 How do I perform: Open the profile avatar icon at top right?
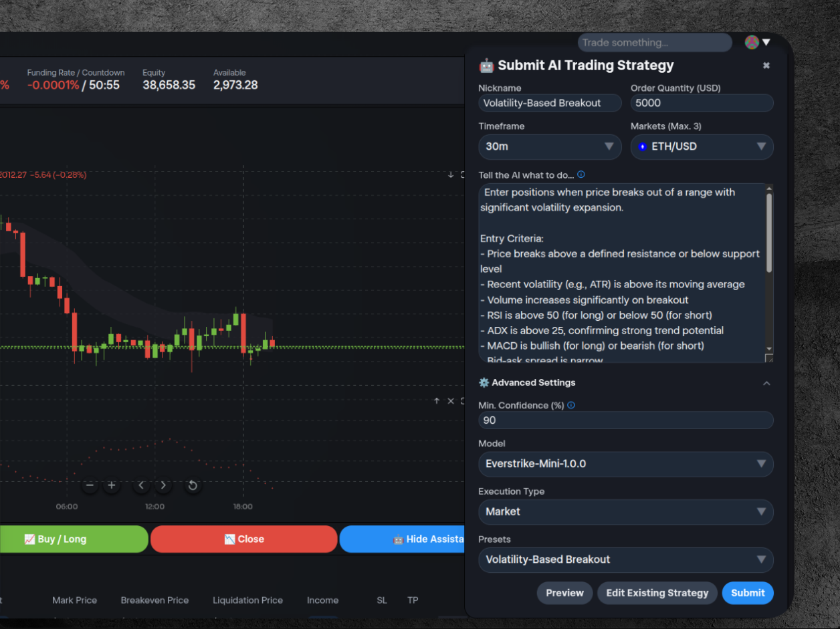pyautogui.click(x=752, y=42)
